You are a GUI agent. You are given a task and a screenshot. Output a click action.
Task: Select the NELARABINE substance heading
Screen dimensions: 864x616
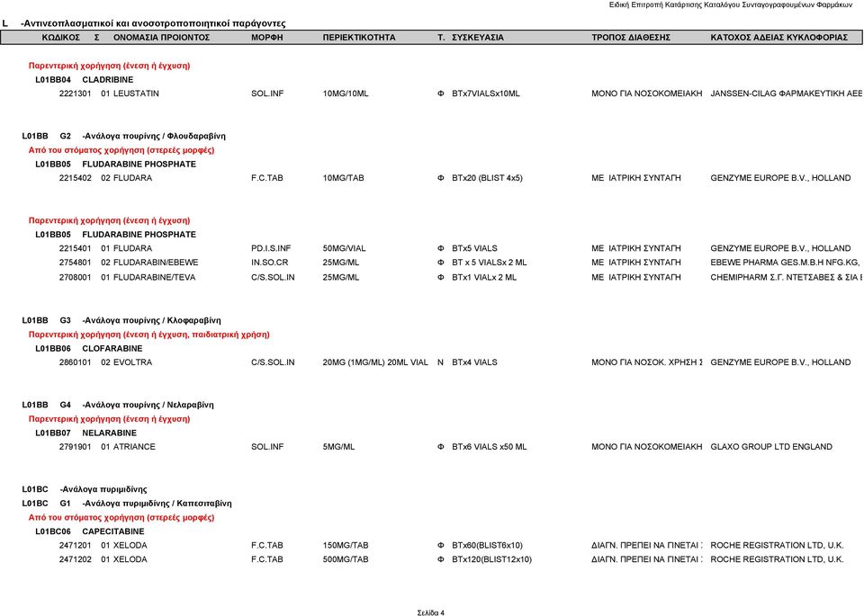pyautogui.click(x=109, y=433)
